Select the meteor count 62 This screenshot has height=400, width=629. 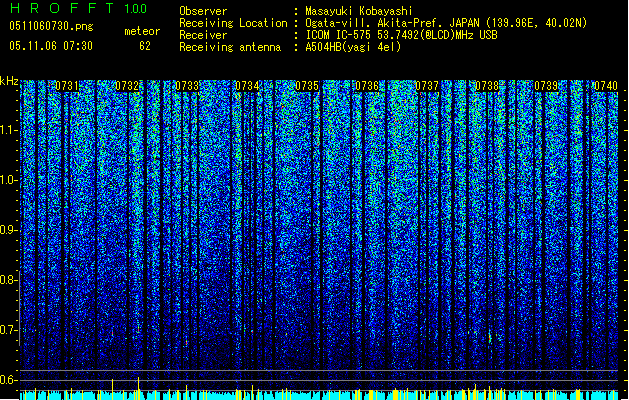pos(145,46)
